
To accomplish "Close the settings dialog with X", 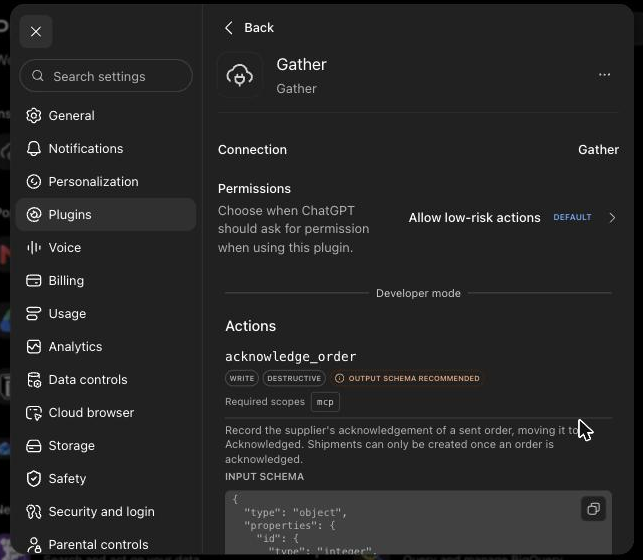I will coord(36,32).
